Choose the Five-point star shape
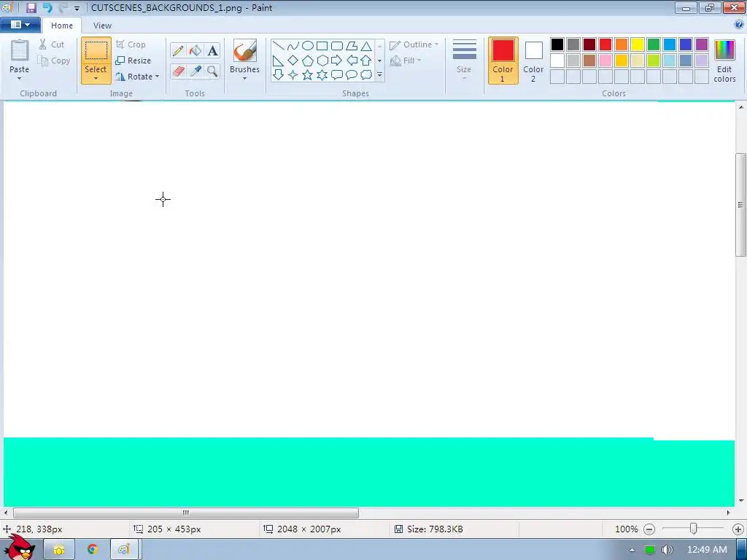Image resolution: width=747 pixels, height=560 pixels. [308, 75]
